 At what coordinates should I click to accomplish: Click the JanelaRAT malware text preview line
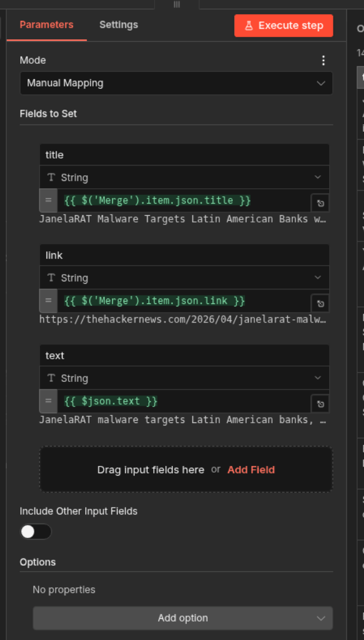pyautogui.click(x=183, y=419)
